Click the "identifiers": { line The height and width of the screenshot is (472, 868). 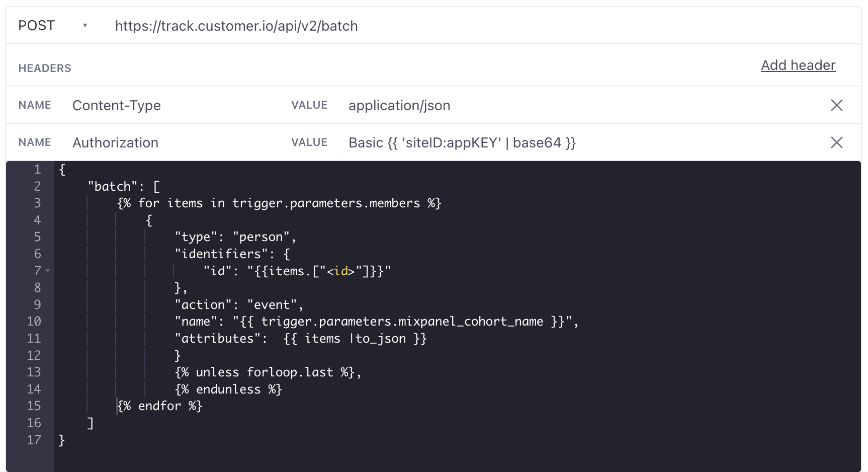(x=232, y=254)
